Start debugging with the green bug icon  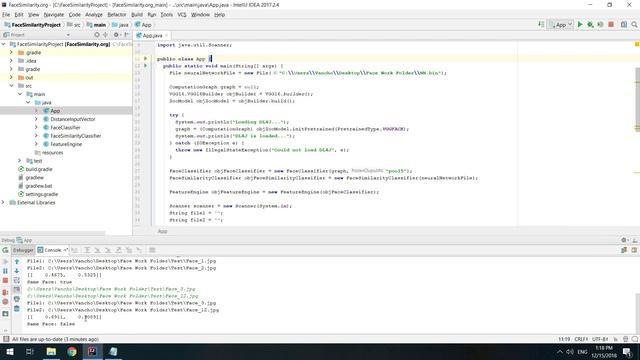(x=590, y=24)
